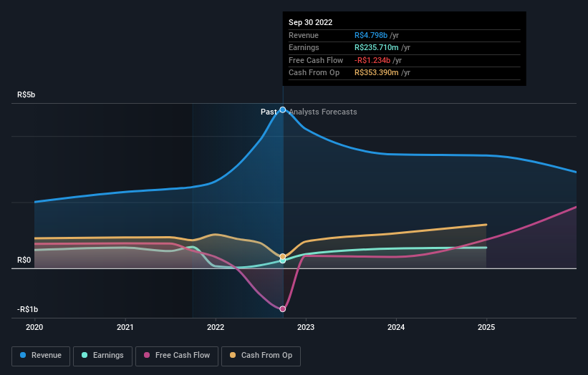The height and width of the screenshot is (375, 588).
Task: Click the 'Free Cash Flow' row label in tooltip
Action: (316, 60)
